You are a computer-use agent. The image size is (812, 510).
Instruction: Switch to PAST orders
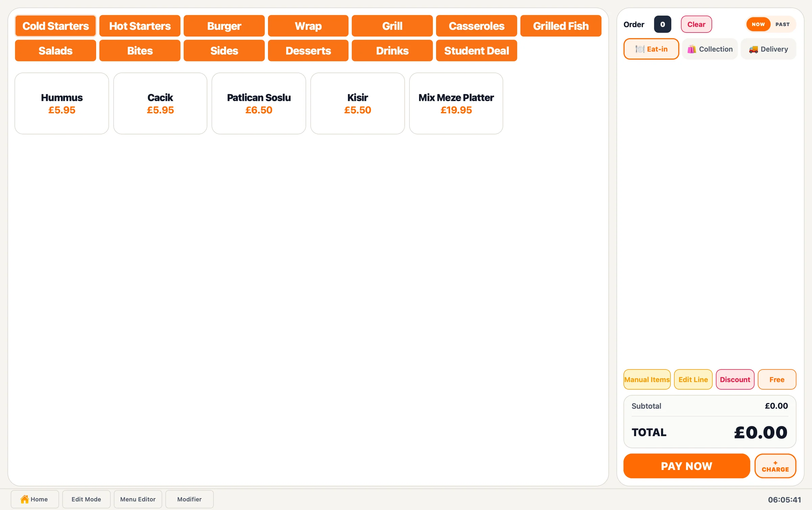[782, 24]
